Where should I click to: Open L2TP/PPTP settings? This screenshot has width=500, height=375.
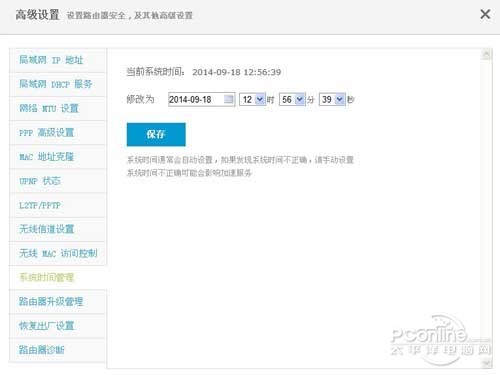point(58,205)
